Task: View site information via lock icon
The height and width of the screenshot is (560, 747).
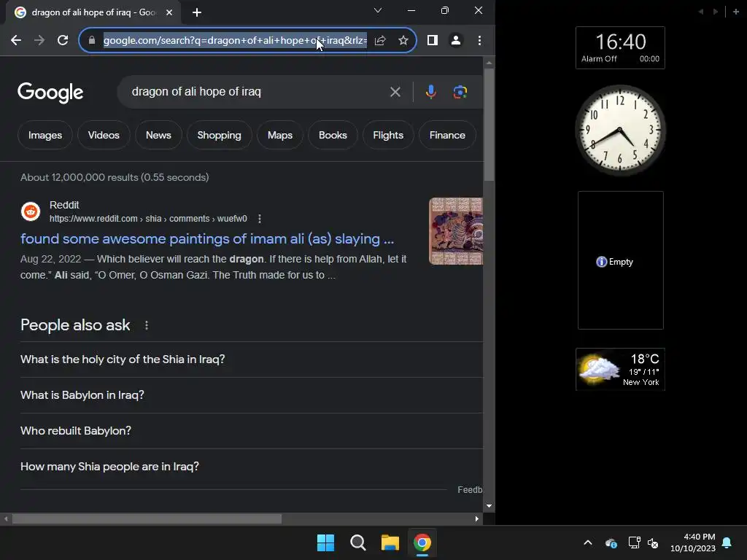Action: pyautogui.click(x=92, y=41)
